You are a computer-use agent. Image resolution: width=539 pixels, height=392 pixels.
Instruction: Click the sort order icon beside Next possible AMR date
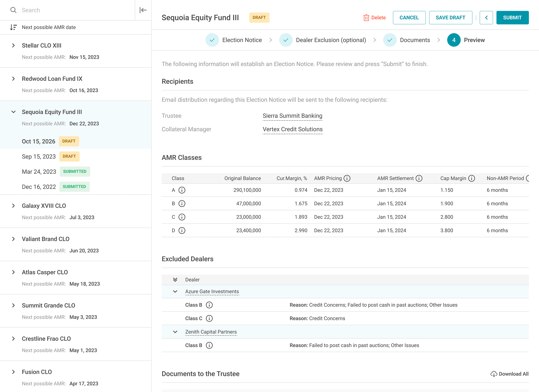click(x=13, y=27)
